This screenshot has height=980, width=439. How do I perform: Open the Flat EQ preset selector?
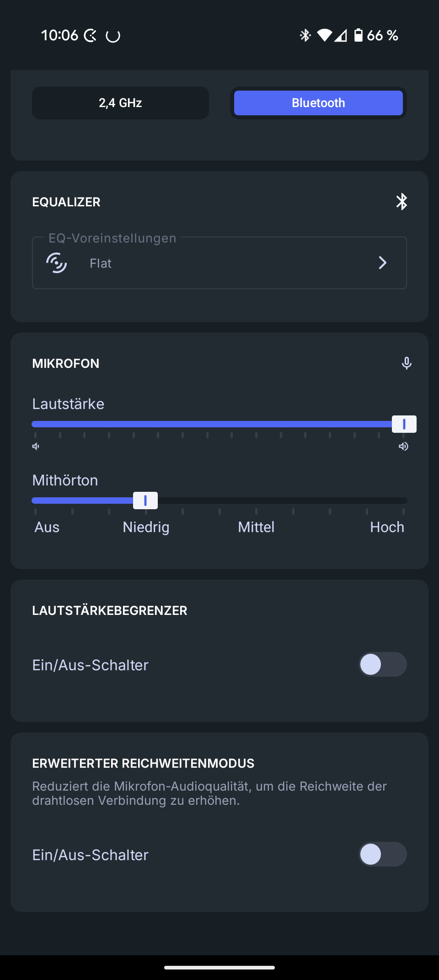tap(219, 263)
